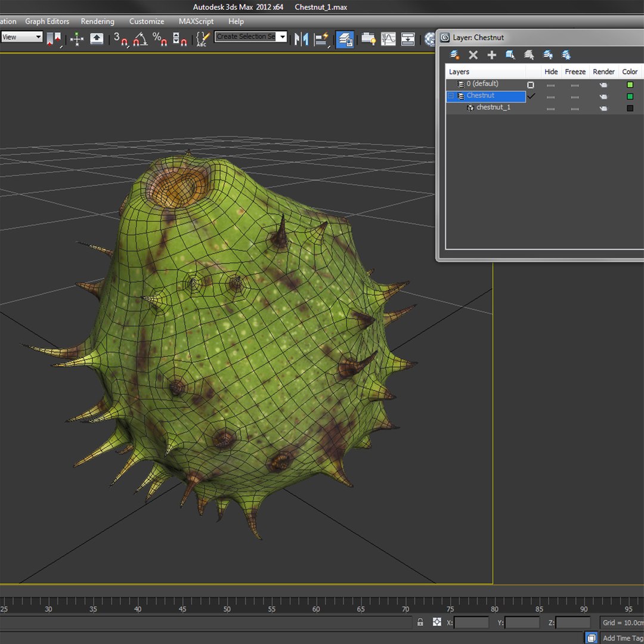Click the Mirror tool icon
Image resolution: width=644 pixels, height=644 pixels.
pos(302,39)
